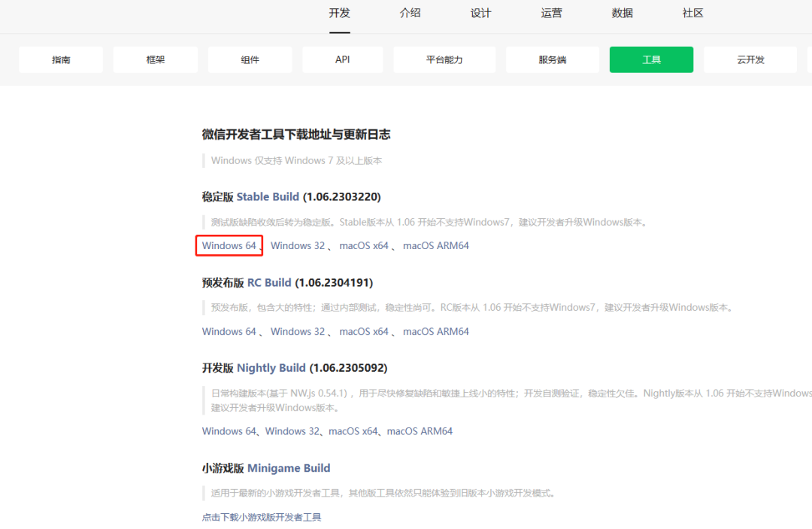This screenshot has height=529, width=812.
Task: Download Nightly Build for Windows 32
Action: pyautogui.click(x=292, y=431)
